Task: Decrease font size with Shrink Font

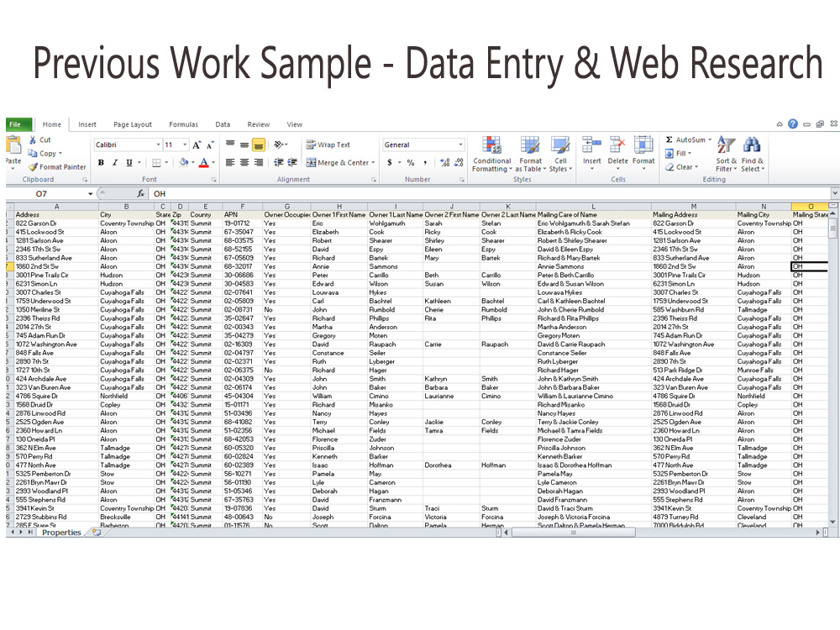Action: 210,144
